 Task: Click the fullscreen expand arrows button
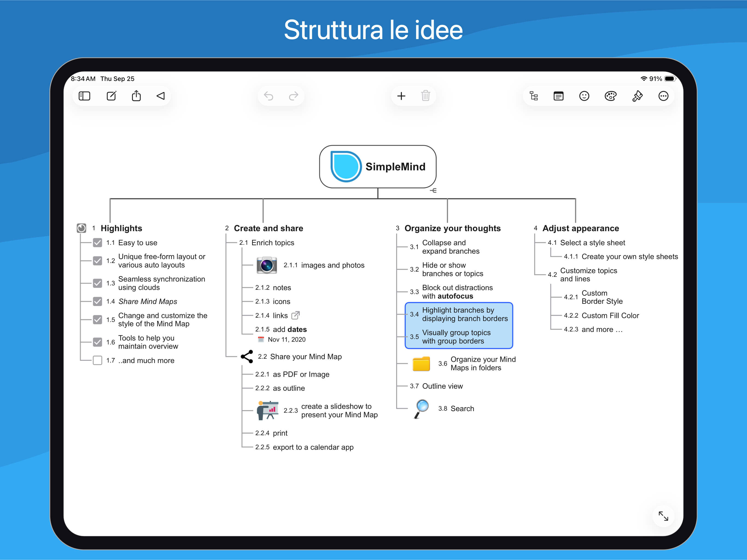coord(663,516)
